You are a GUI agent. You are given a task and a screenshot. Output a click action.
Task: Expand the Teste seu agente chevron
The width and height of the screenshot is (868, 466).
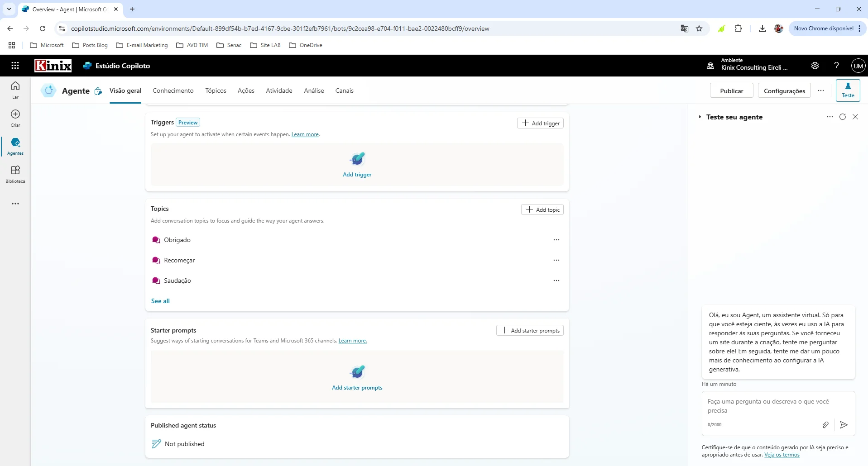click(x=700, y=117)
